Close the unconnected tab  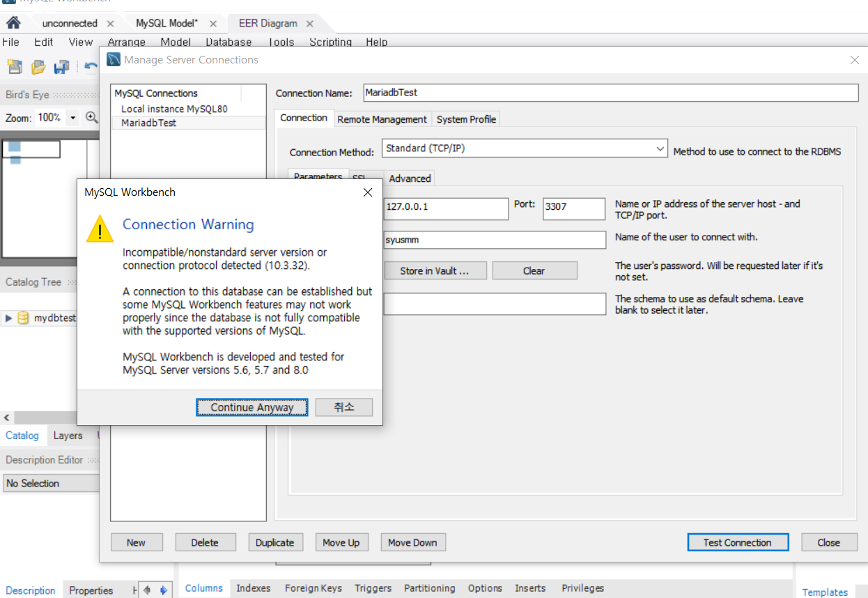(110, 24)
